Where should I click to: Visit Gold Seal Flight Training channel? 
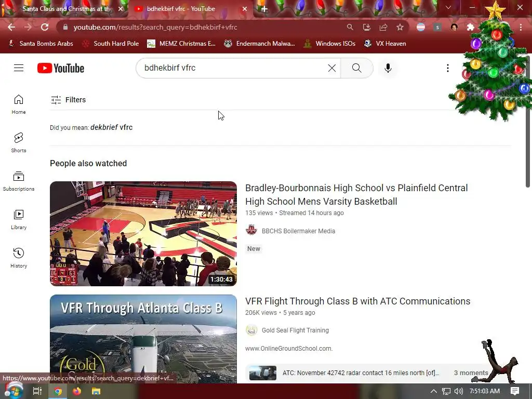295,330
